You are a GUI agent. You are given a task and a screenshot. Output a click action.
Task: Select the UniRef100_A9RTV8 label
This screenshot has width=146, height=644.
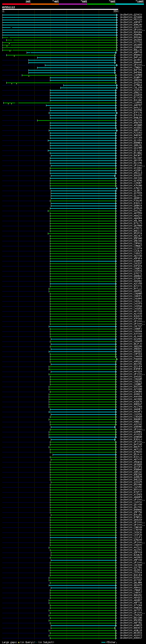click(131, 53)
